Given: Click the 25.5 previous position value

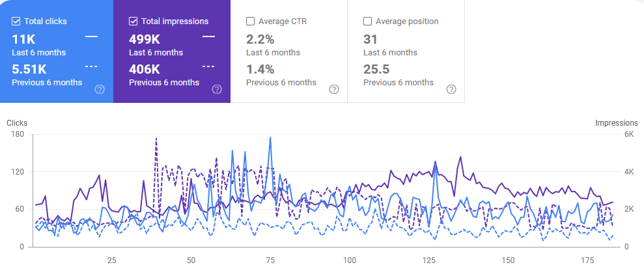Looking at the screenshot, I should coord(376,69).
